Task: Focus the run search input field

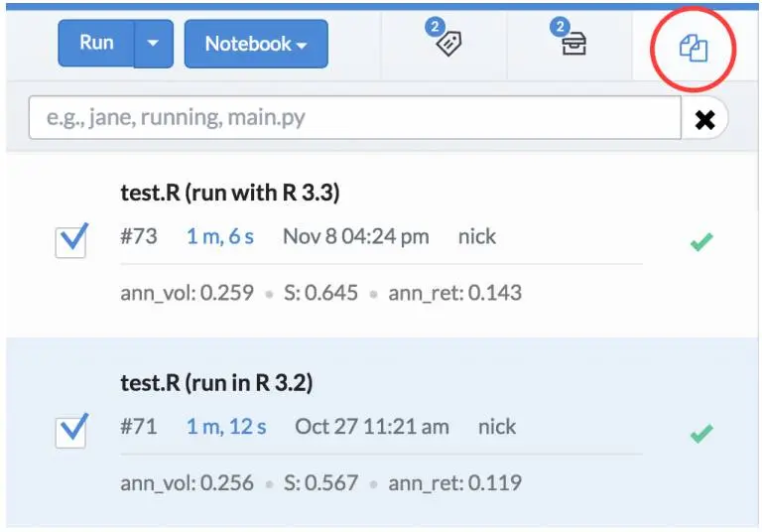Action: coord(354,118)
